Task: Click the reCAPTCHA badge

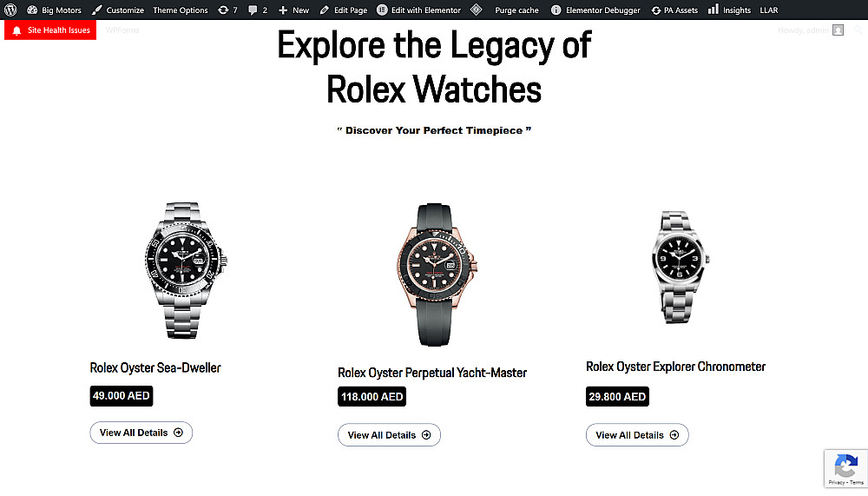Action: 845,468
